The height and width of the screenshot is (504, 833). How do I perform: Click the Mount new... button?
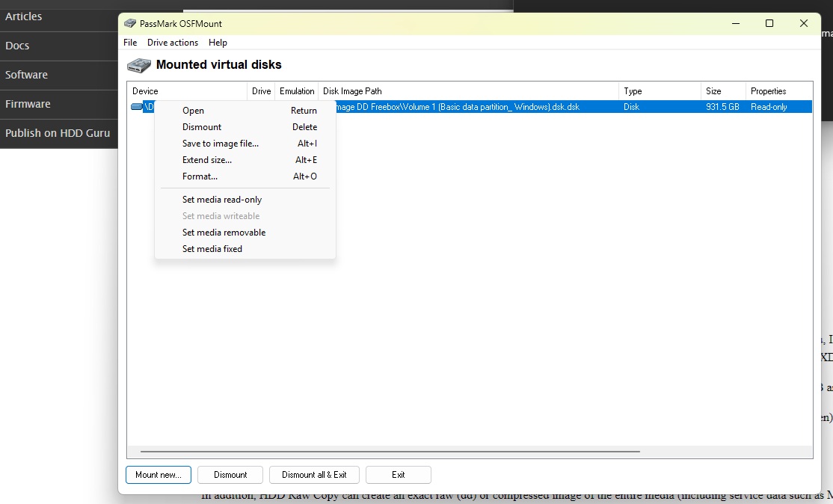pyautogui.click(x=159, y=475)
